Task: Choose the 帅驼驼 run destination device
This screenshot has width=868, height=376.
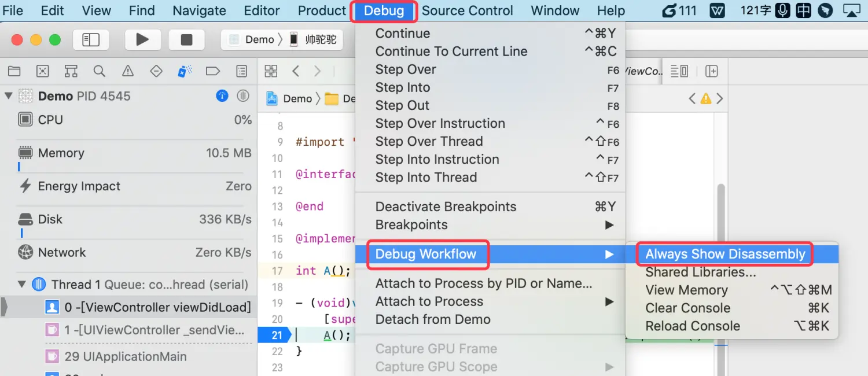Action: [x=313, y=39]
